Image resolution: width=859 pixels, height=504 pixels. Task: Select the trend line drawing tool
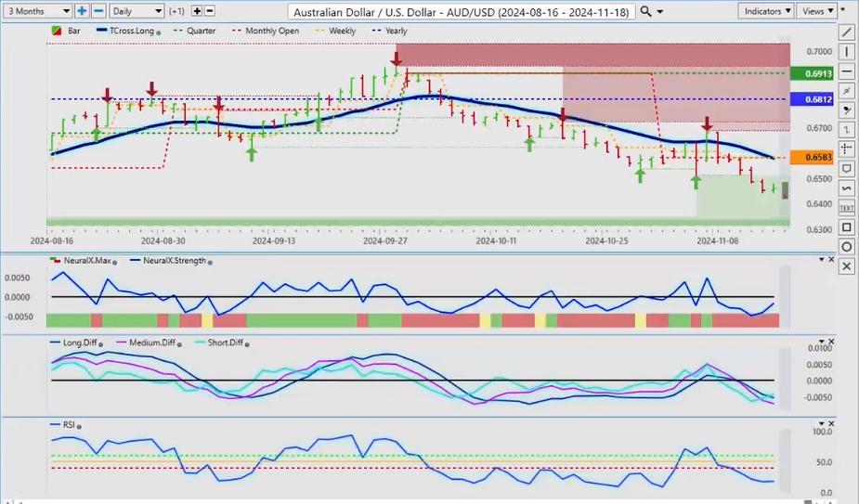coord(846,32)
